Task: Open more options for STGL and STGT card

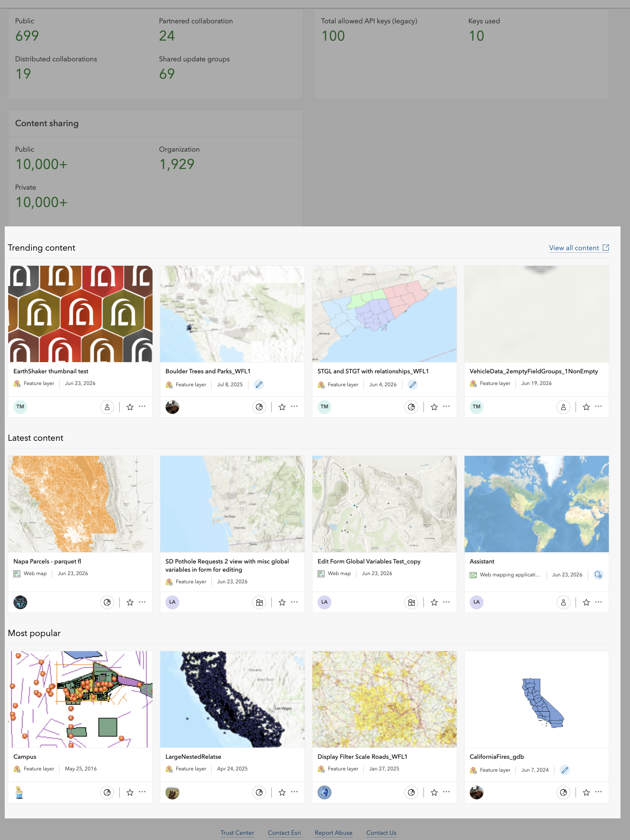Action: tap(446, 407)
